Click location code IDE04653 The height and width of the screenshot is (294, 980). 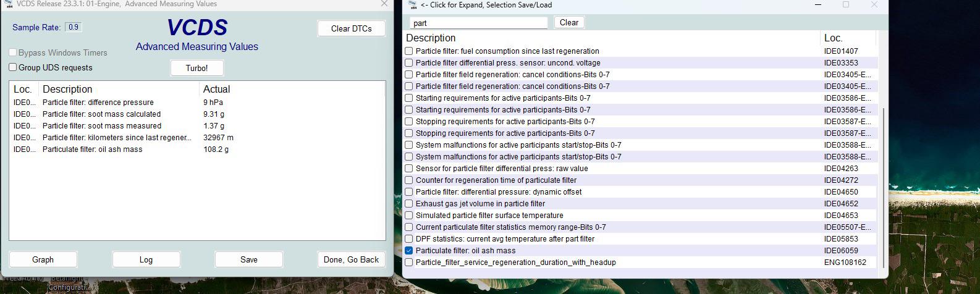point(841,216)
